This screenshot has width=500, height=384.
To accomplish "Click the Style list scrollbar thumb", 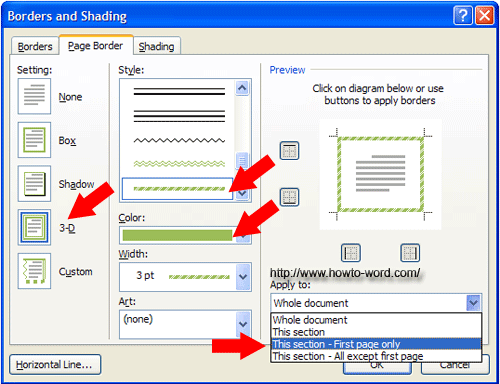I will point(242,161).
